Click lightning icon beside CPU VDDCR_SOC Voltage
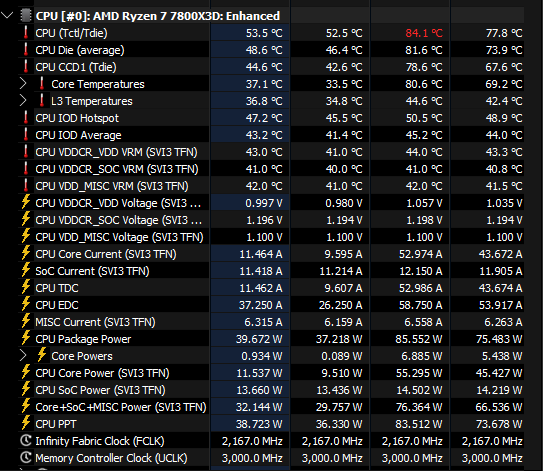Viewport: 543px width, 471px height. coord(26,219)
